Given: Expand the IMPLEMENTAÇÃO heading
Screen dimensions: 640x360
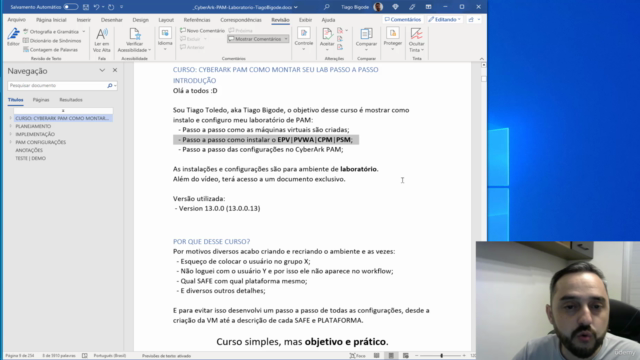Looking at the screenshot, I should click(x=10, y=134).
